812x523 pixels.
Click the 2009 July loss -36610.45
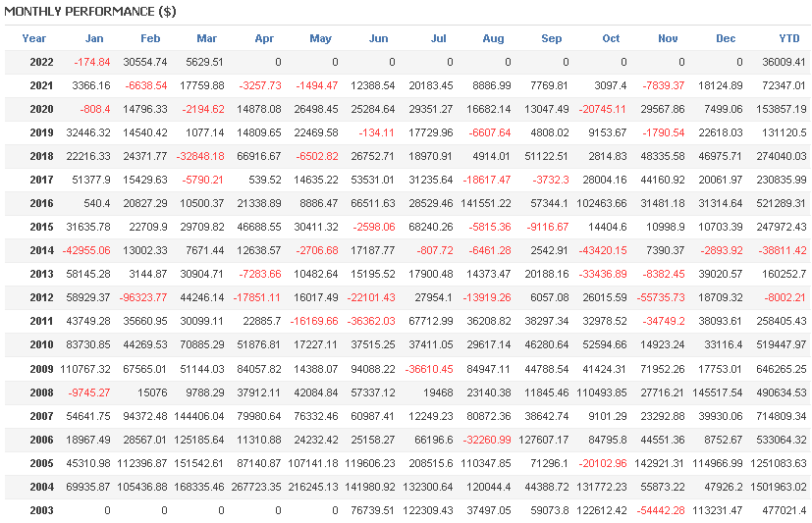point(426,369)
